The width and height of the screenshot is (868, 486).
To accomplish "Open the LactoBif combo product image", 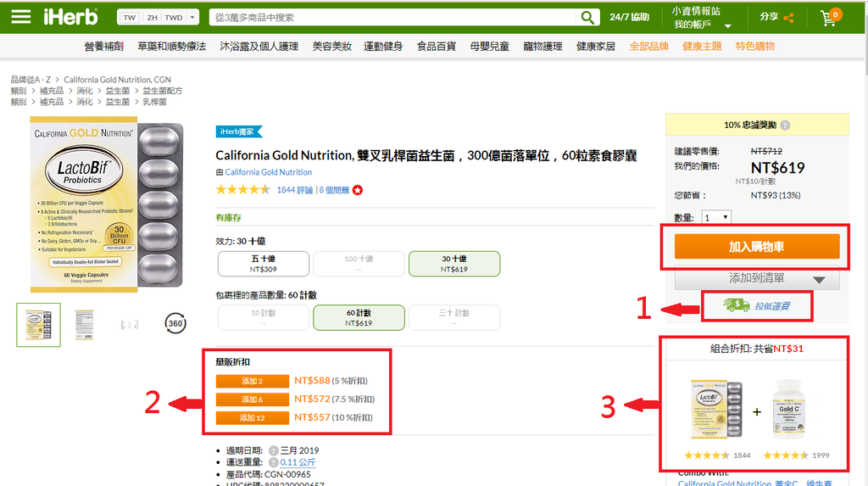I will click(717, 409).
